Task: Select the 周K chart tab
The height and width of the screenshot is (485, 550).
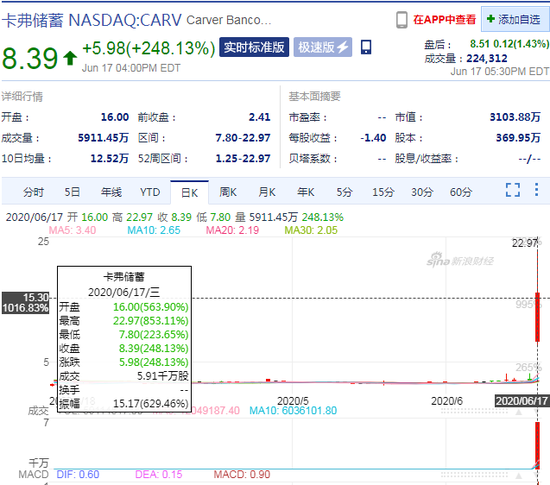Action: (228, 192)
